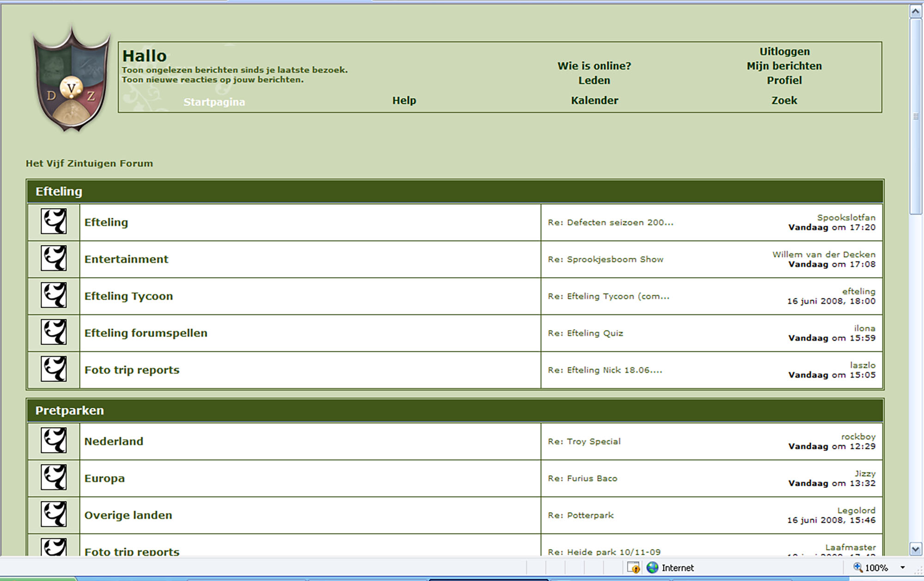Open the Efteling forumspellen board
This screenshot has width=924, height=581.
[146, 333]
